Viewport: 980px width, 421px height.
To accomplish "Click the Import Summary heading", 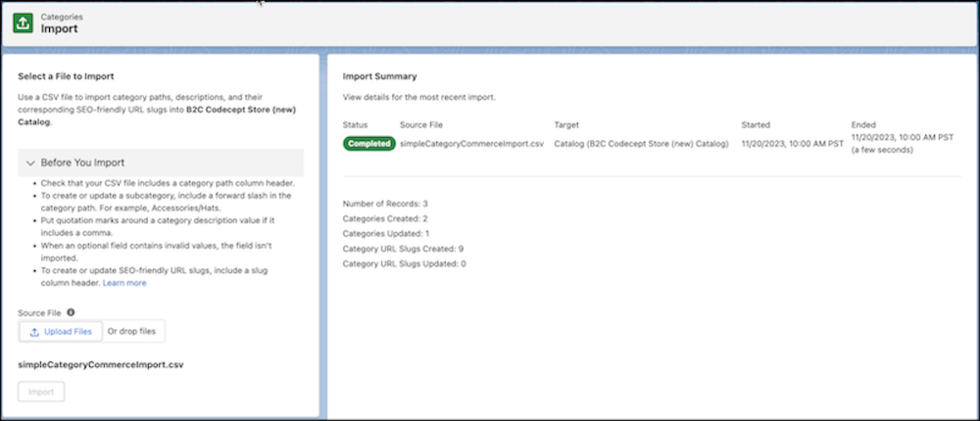I will [x=379, y=76].
